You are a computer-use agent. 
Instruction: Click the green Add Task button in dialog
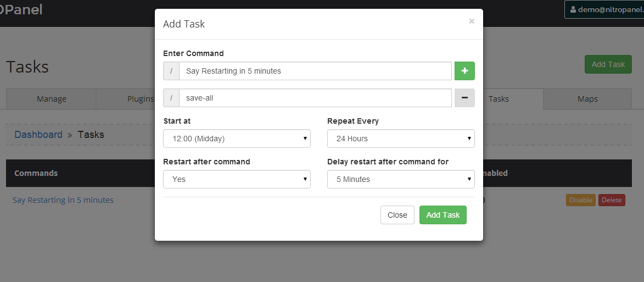[x=443, y=215]
